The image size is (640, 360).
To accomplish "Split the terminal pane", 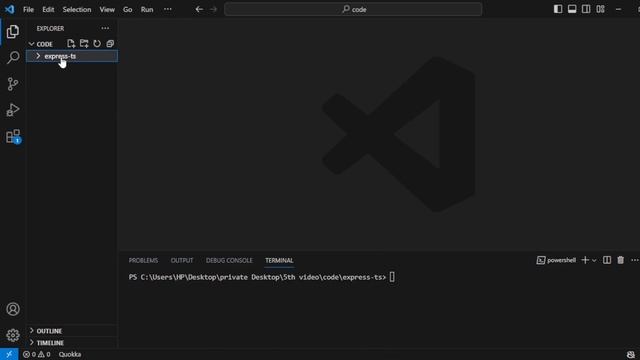I will 607,260.
